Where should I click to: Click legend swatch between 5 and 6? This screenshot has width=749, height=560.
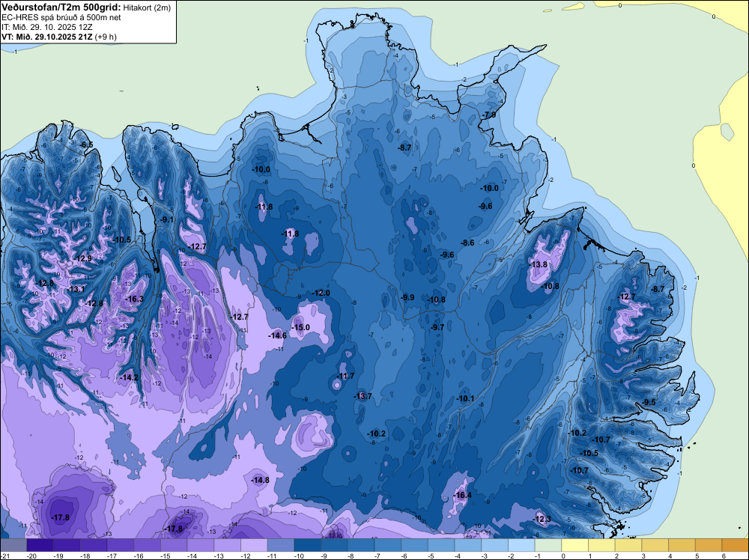point(709,545)
